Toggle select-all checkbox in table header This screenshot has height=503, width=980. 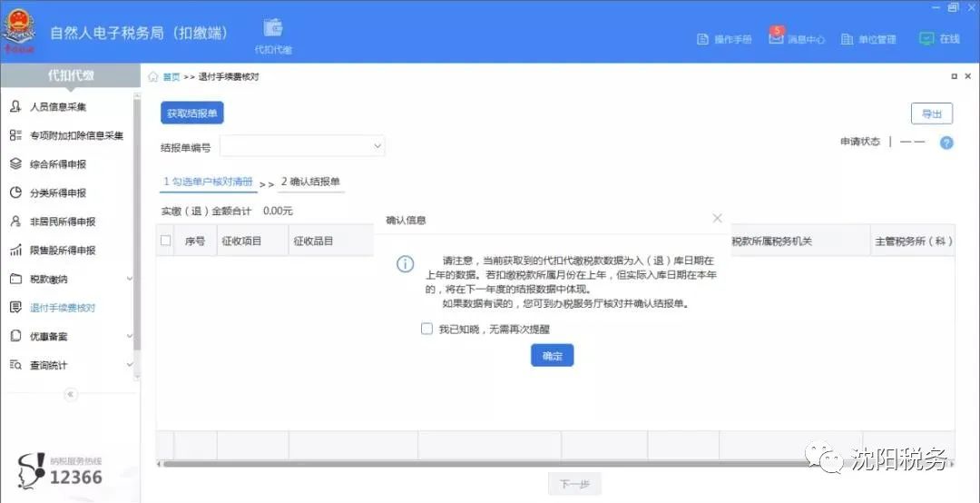(x=166, y=241)
